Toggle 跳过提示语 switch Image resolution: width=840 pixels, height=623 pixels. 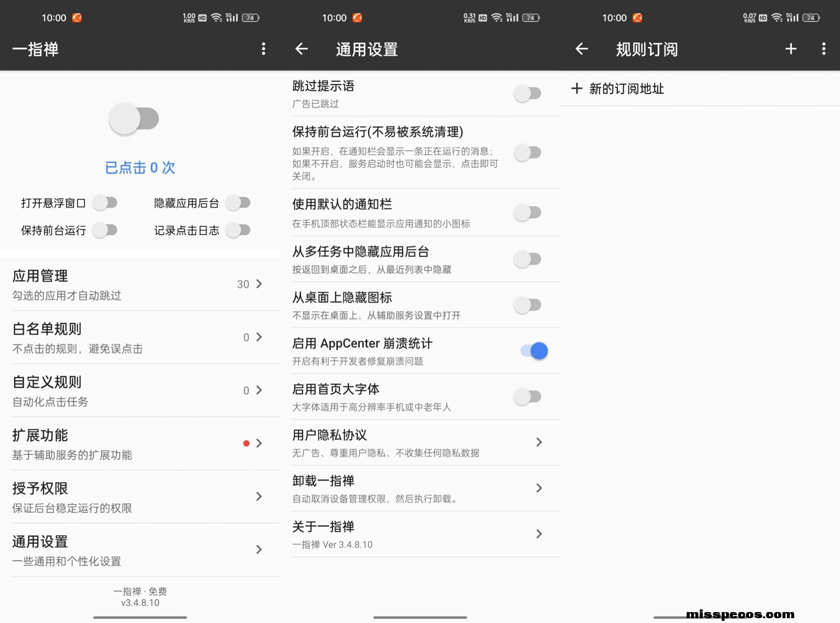528,93
